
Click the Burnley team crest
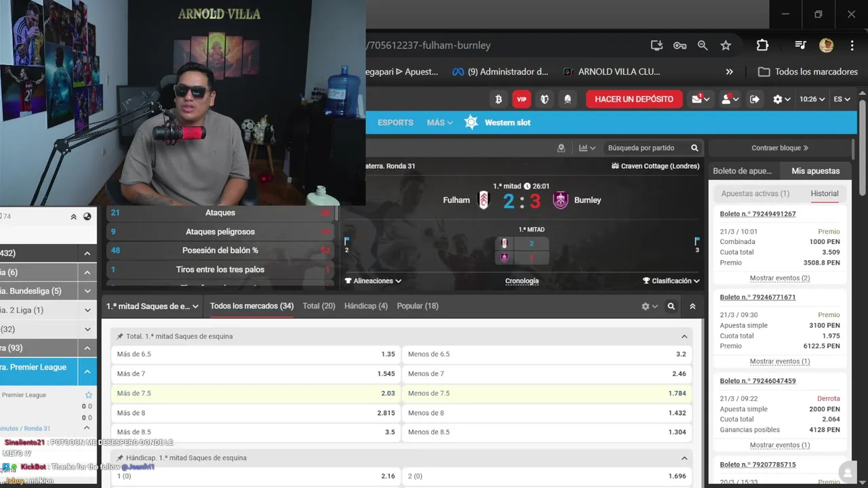pos(560,200)
